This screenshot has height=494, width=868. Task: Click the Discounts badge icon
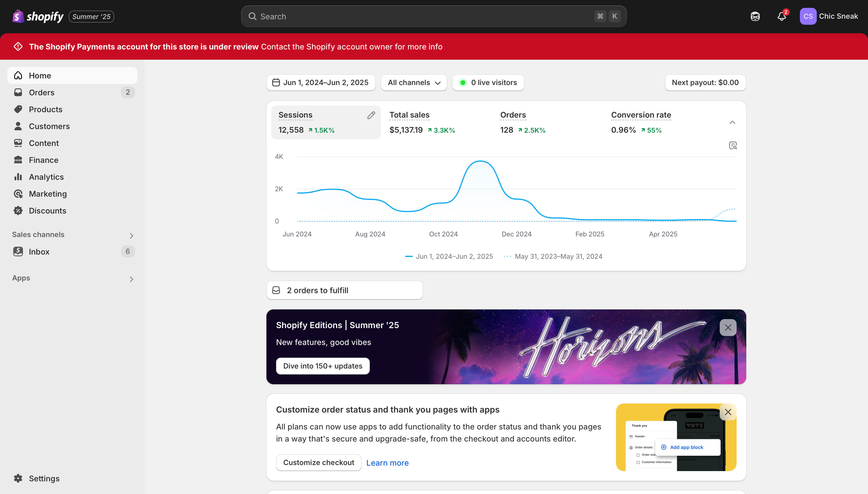coord(18,211)
